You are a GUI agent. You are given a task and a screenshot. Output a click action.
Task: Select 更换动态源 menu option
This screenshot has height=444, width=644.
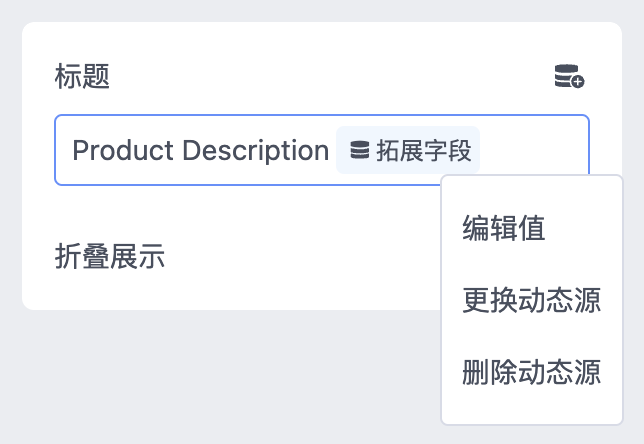click(531, 300)
